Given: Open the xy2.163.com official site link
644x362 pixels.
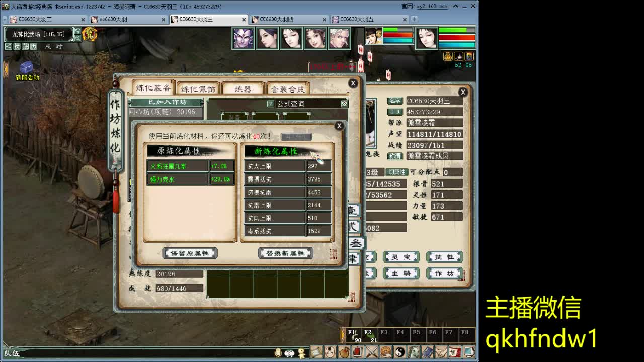Looking at the screenshot, I should [x=432, y=6].
